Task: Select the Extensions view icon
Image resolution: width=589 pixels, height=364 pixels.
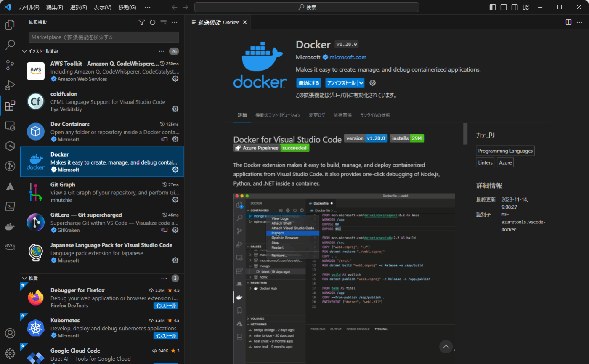Action: tap(10, 106)
